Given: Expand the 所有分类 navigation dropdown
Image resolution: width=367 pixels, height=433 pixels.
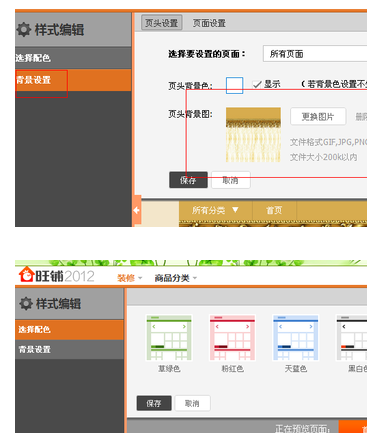Looking at the screenshot, I should (215, 210).
